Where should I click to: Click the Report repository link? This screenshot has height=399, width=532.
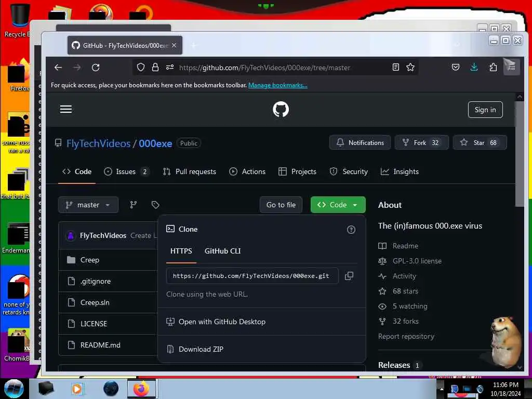(x=406, y=336)
